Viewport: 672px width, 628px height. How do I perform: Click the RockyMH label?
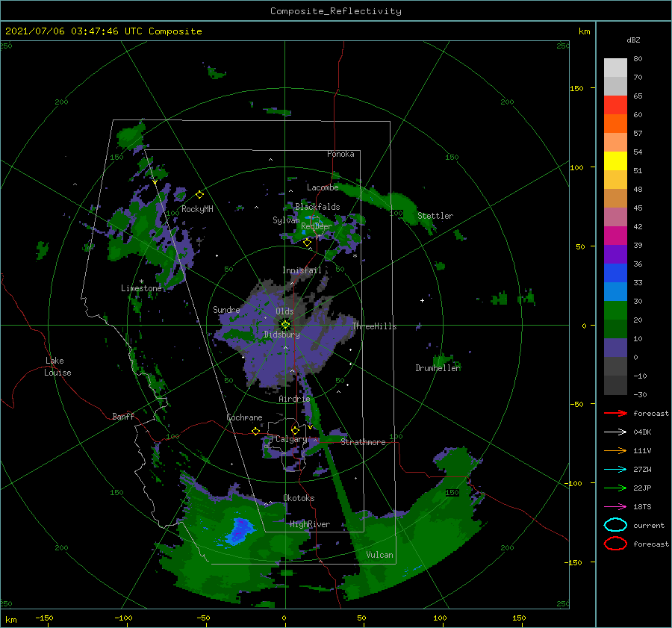click(197, 209)
